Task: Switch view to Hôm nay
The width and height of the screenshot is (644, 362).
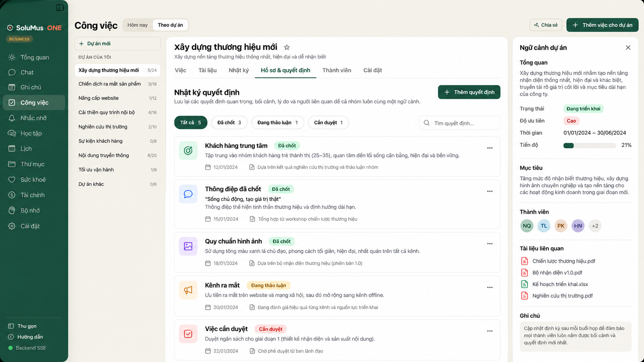Action: [138, 25]
